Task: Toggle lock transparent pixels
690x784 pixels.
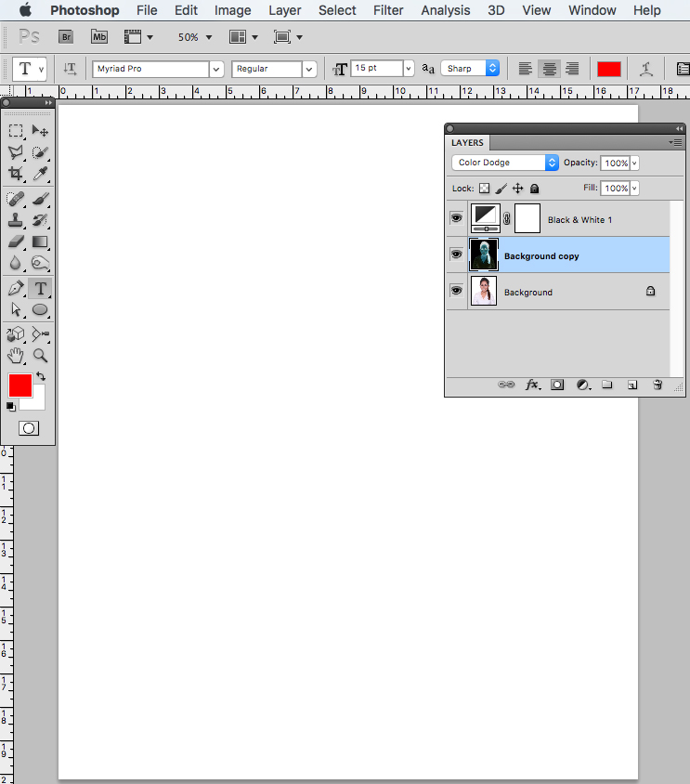Action: [484, 189]
